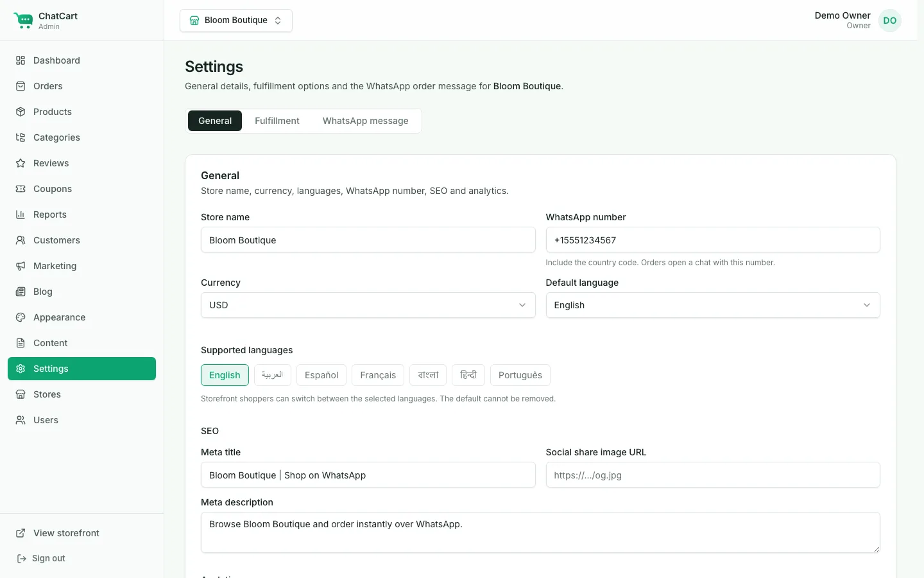Toggle the English supported language chip

[225, 375]
